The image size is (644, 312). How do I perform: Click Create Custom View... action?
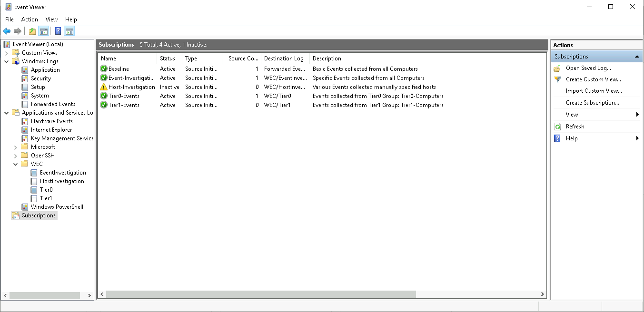pos(594,79)
